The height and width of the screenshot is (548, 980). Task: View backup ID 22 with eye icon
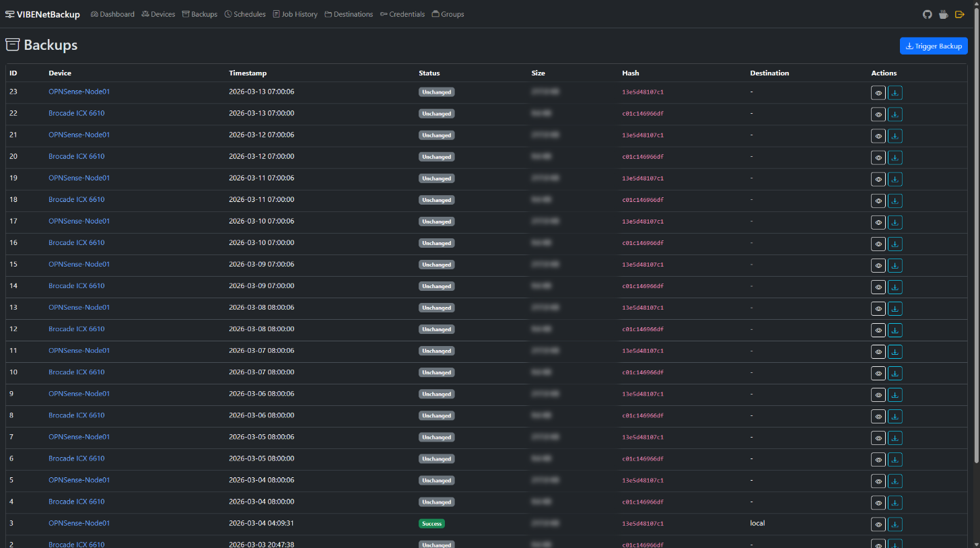[x=878, y=114]
